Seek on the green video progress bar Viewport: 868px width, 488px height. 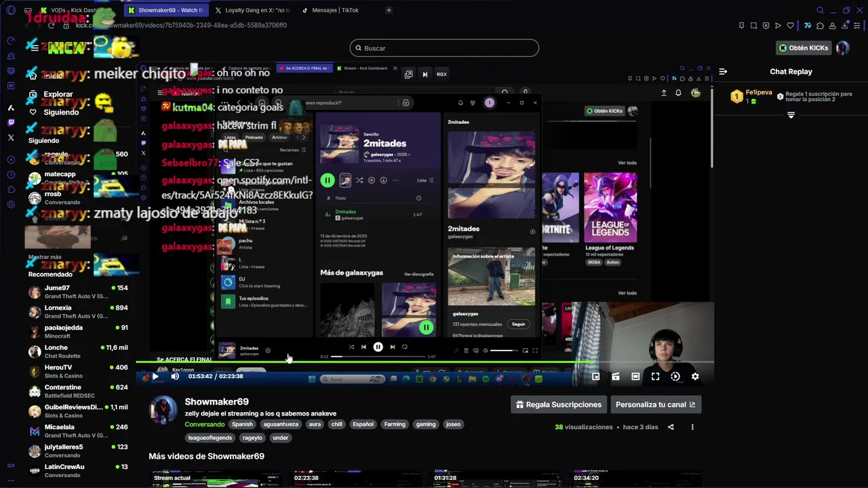[x=425, y=363]
